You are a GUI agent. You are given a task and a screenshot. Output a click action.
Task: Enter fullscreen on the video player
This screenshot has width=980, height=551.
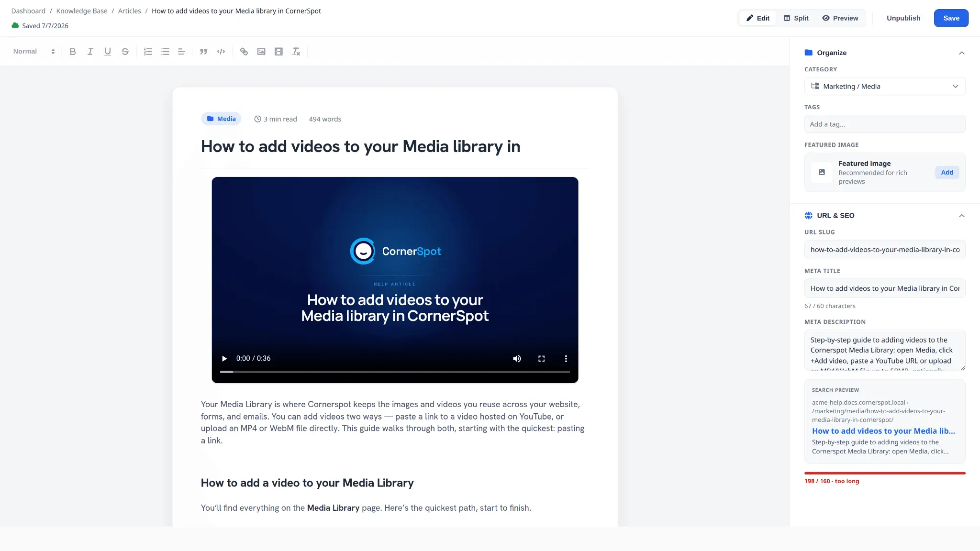(x=541, y=359)
